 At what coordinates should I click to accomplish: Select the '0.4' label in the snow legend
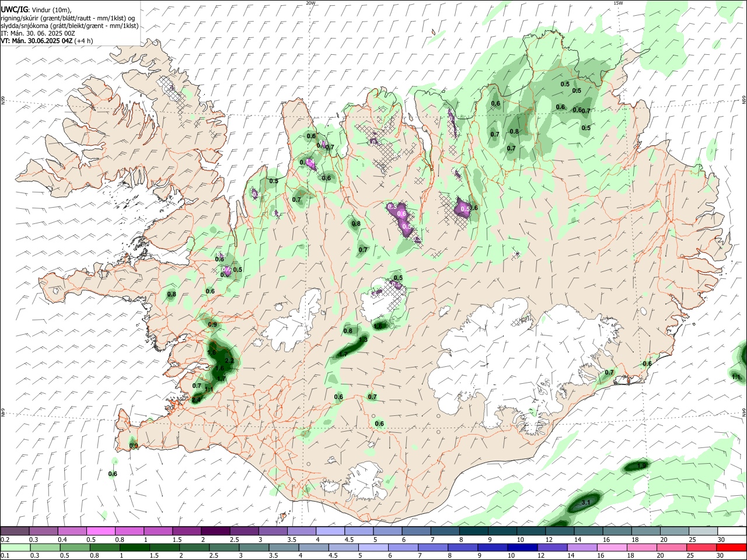pyautogui.click(x=62, y=540)
